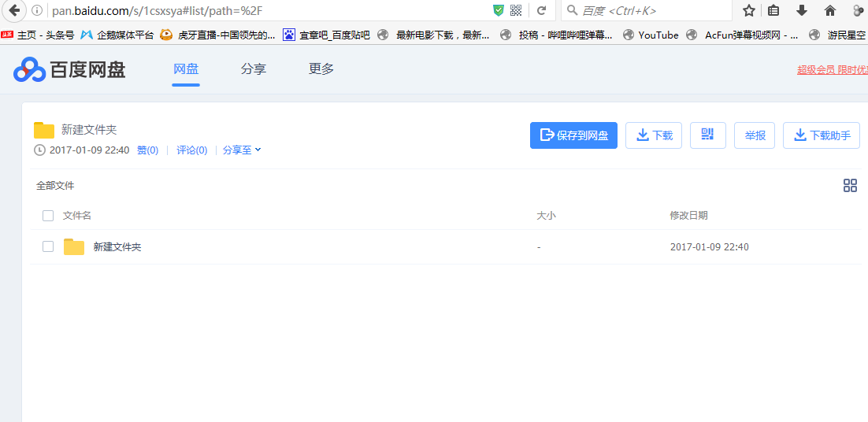
Task: Click the yellow folder icon in the file row
Action: 73,246
